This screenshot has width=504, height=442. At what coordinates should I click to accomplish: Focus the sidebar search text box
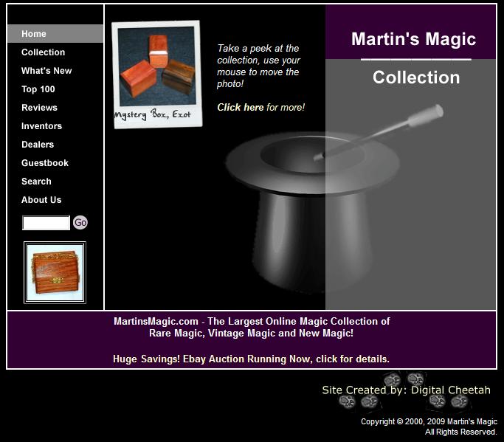coord(46,223)
